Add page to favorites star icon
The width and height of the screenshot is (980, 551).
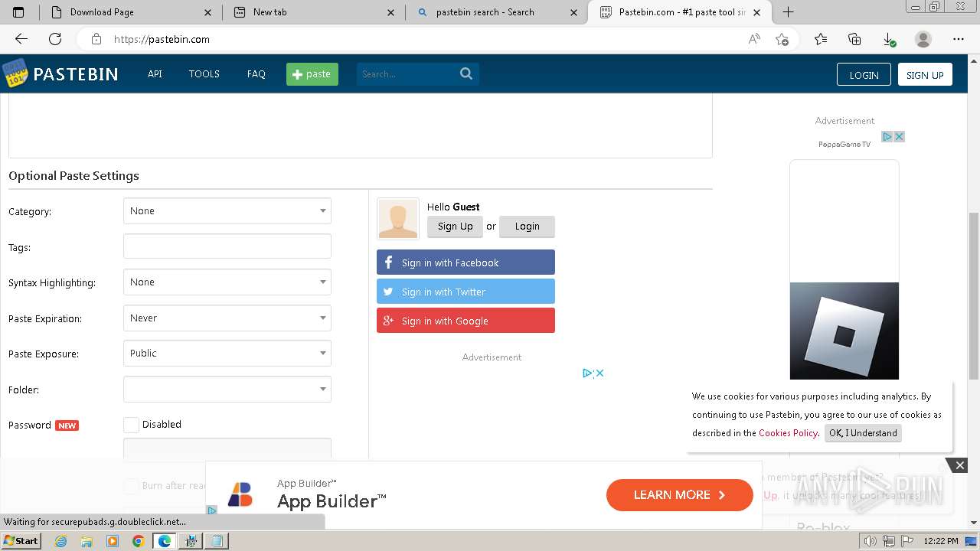pyautogui.click(x=782, y=39)
